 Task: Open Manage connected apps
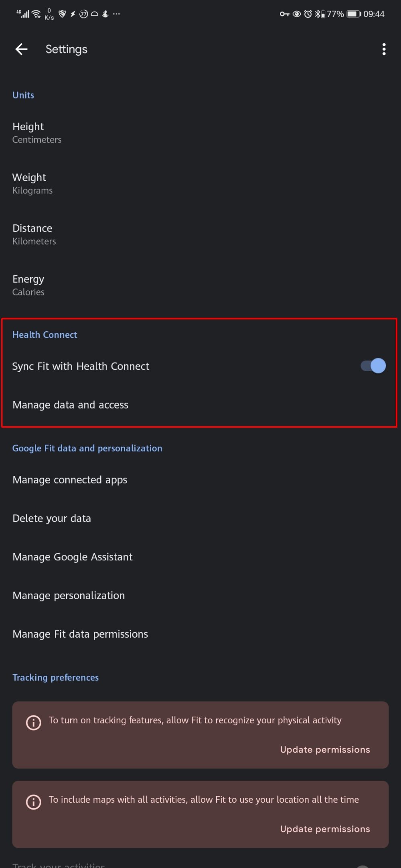70,479
